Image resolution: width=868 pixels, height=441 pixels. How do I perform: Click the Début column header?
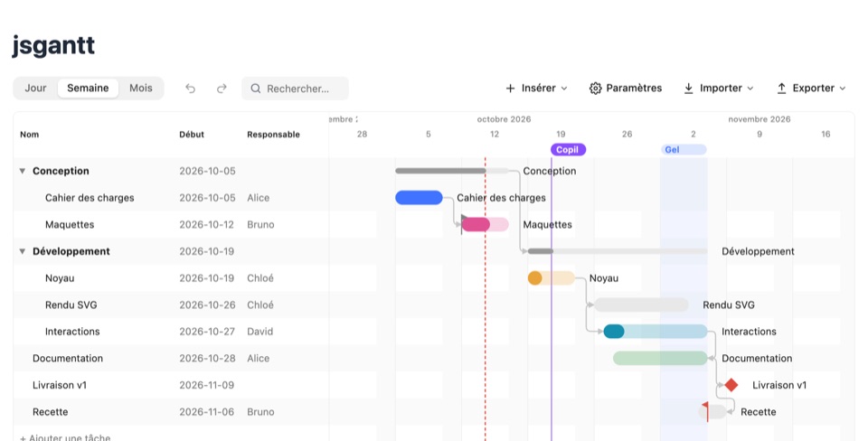point(192,135)
